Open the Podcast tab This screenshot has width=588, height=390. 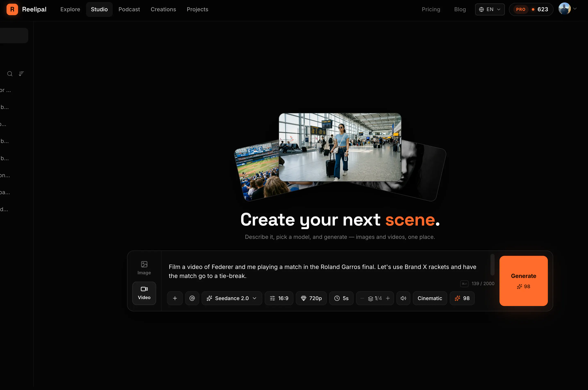tap(129, 9)
